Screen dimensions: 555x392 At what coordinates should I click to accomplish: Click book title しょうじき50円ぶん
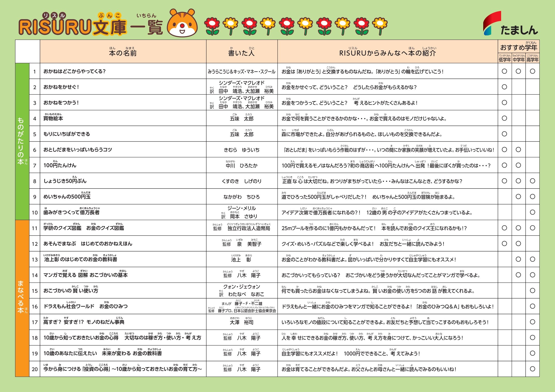coord(65,180)
